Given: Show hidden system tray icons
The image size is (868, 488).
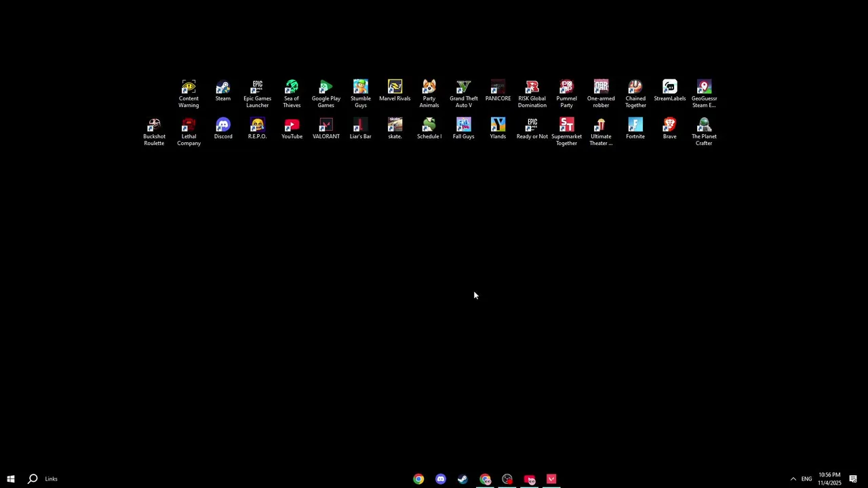Looking at the screenshot, I should click(793, 479).
